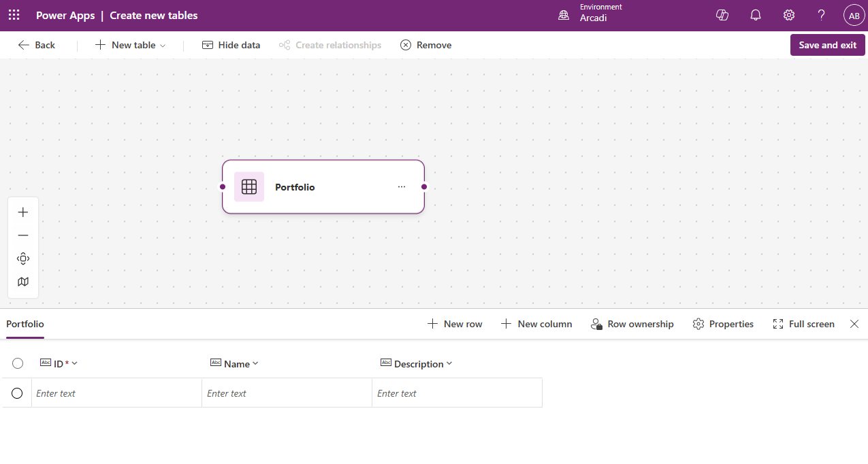Click the fit-to-view canvas icon

(23, 259)
